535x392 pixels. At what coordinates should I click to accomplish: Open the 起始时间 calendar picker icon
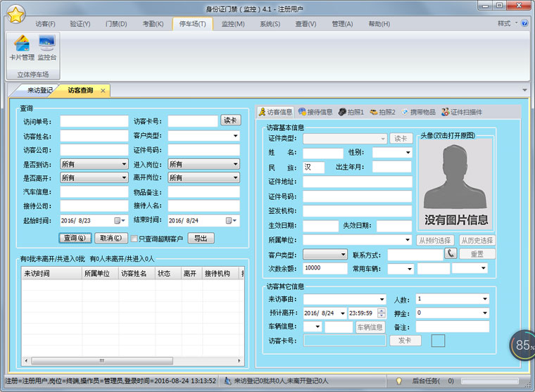(x=120, y=221)
